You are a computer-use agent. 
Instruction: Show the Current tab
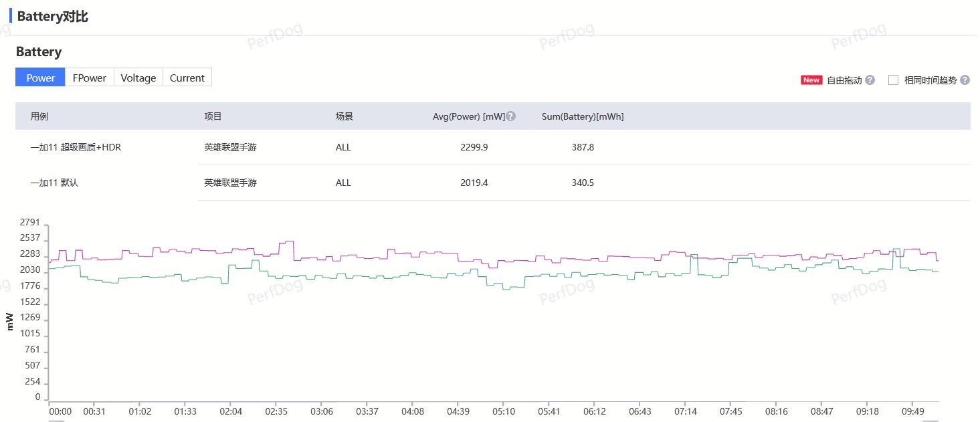tap(187, 78)
